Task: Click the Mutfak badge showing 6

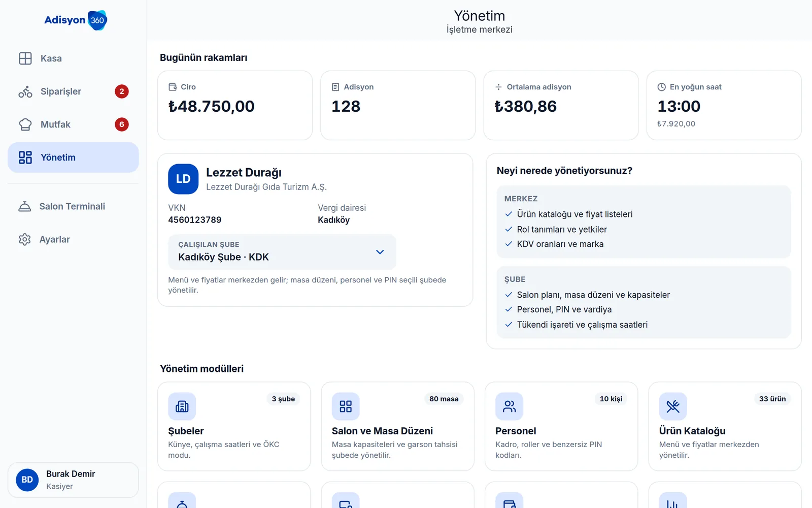Action: [x=122, y=124]
